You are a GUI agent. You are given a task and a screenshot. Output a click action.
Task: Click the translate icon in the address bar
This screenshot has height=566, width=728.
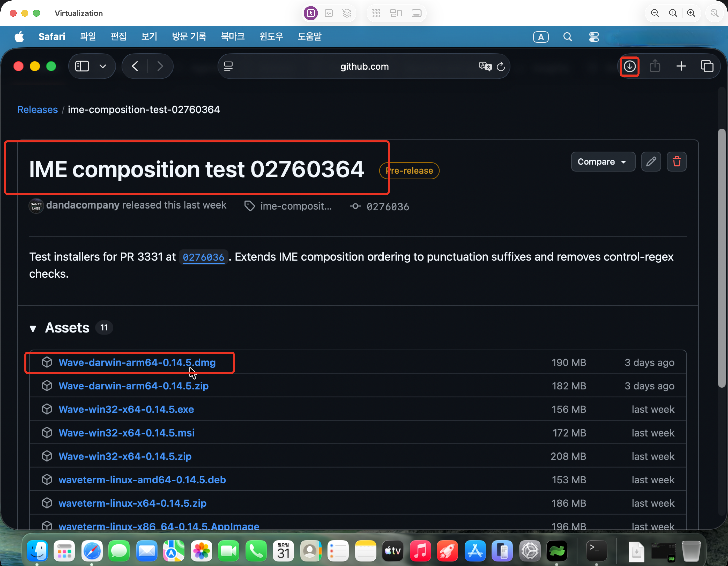485,66
